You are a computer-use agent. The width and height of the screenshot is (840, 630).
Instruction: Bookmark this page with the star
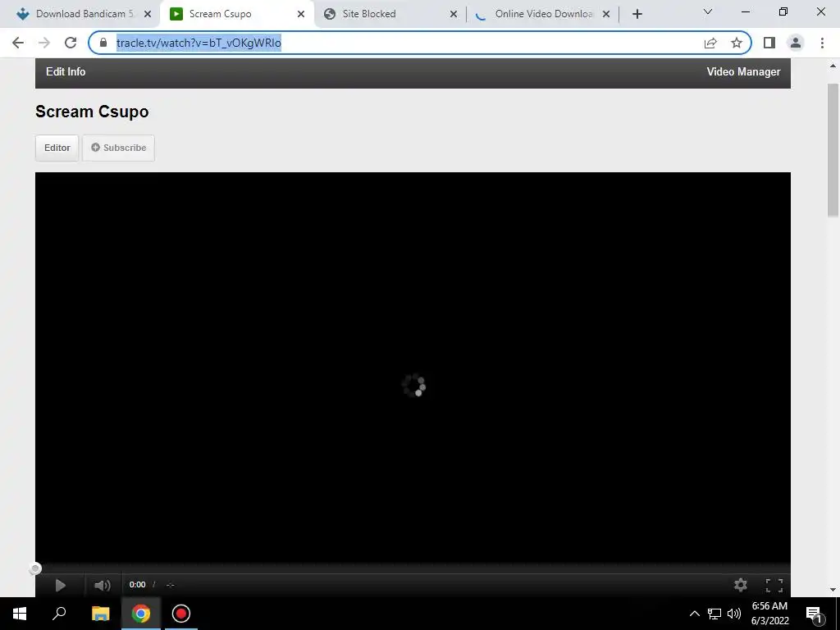coord(737,43)
